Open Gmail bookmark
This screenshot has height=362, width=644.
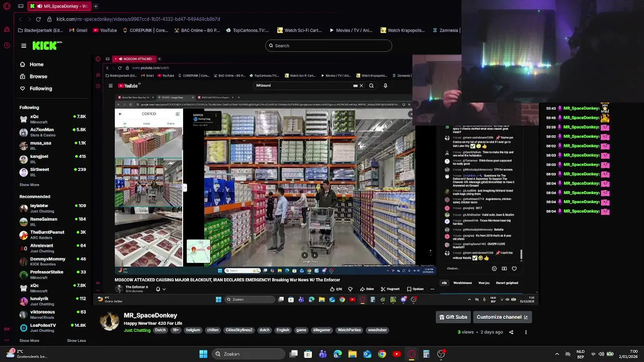(x=77, y=30)
